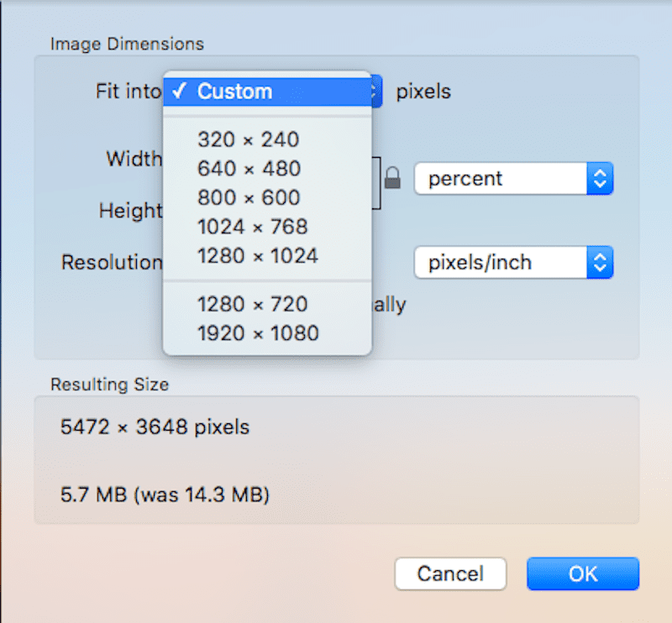Choose 320 × 240 from the list
672x623 pixels.
[249, 140]
